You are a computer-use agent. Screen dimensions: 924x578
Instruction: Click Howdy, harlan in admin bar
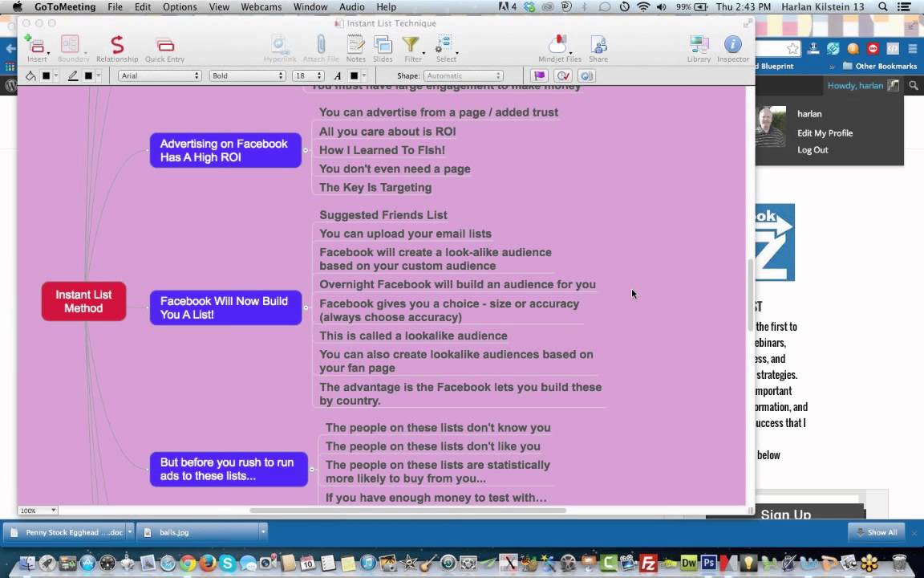[x=855, y=86]
